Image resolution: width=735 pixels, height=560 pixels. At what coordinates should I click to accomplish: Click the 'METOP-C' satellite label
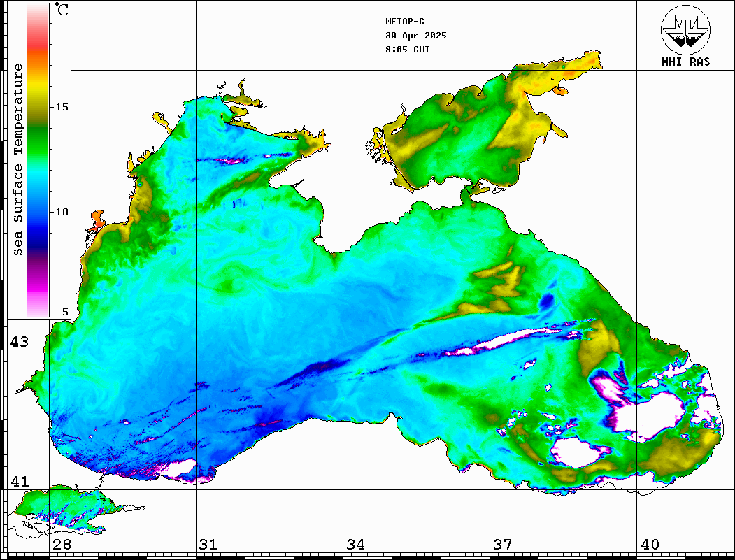click(405, 22)
